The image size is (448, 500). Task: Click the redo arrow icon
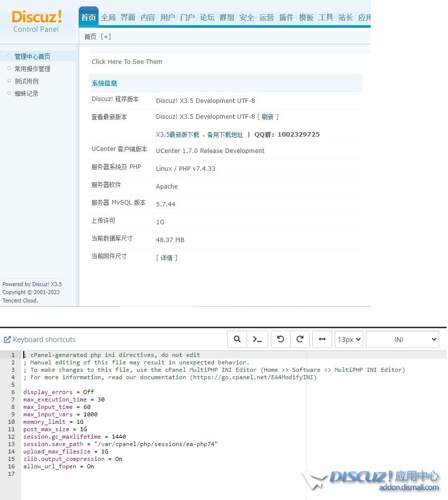pos(300,340)
